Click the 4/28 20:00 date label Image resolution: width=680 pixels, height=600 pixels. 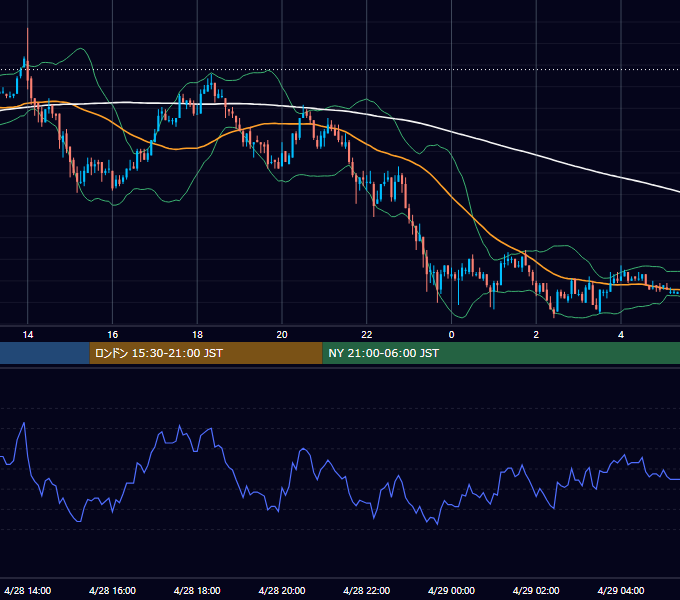point(282,590)
